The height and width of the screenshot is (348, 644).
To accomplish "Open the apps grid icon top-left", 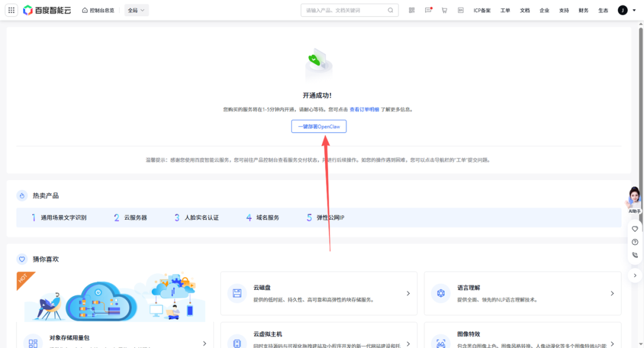I will tap(11, 10).
